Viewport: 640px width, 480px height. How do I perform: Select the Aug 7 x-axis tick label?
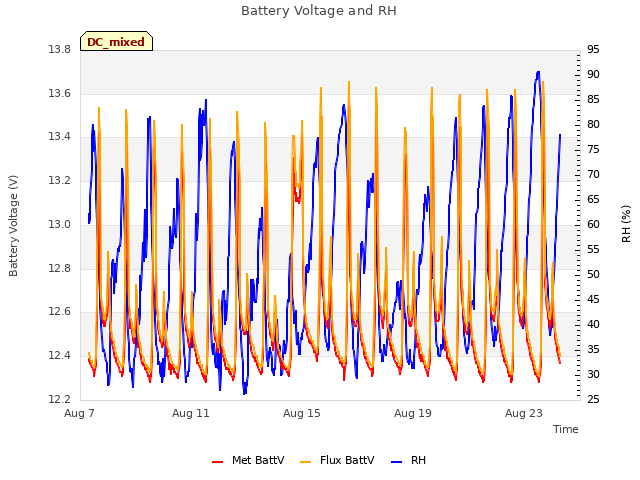pyautogui.click(x=79, y=413)
